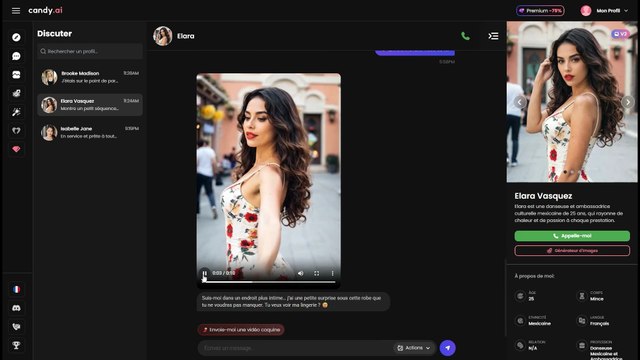Open the hamburger menu

[x=16, y=11]
